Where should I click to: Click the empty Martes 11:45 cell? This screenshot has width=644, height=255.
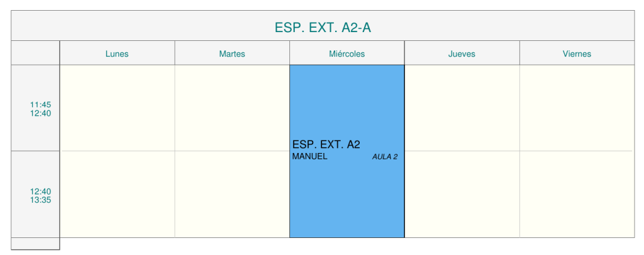pos(232,108)
